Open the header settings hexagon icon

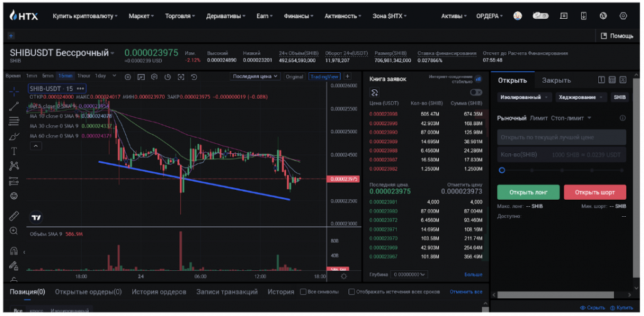(x=623, y=16)
